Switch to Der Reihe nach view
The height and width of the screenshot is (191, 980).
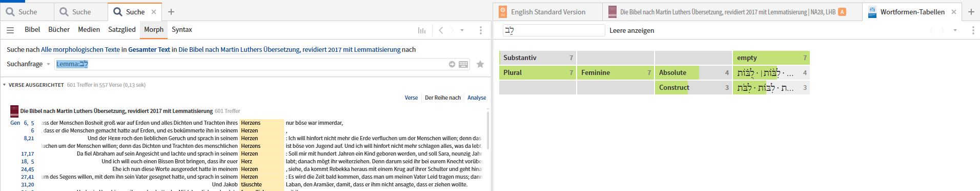pos(443,98)
